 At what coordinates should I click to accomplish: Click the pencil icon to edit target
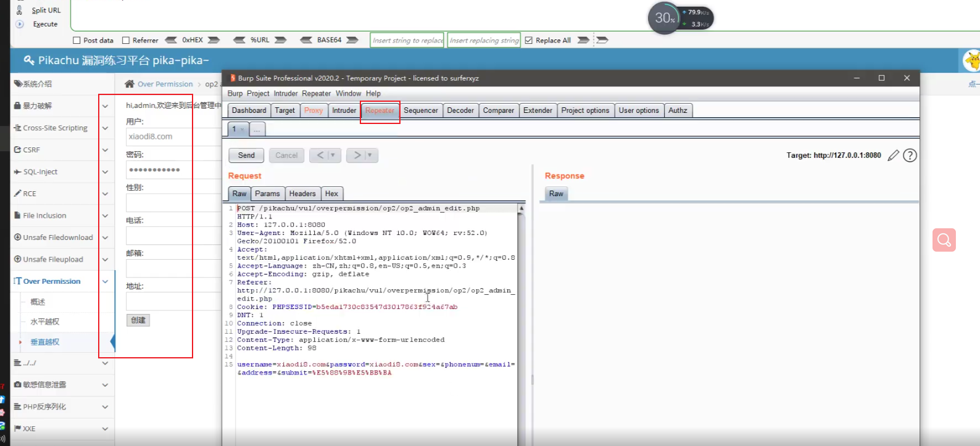pos(893,155)
